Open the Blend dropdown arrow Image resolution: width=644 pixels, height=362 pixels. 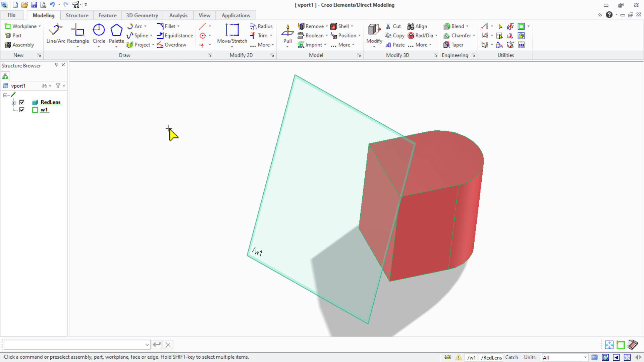[x=467, y=26]
